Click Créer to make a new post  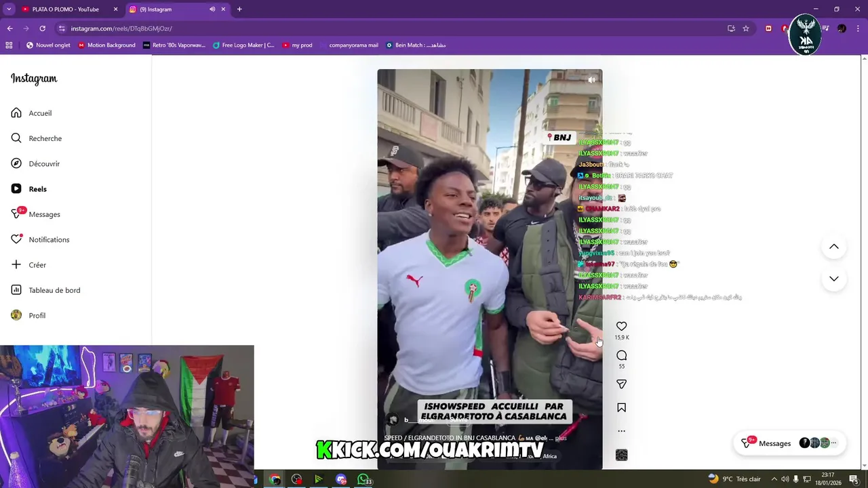pos(28,265)
